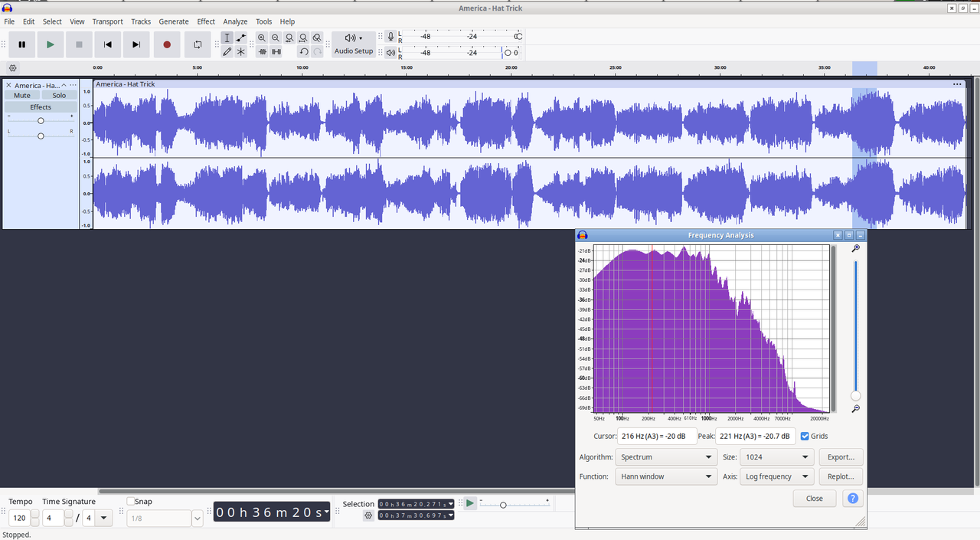Click the Play-at-speed green button

[x=470, y=503]
